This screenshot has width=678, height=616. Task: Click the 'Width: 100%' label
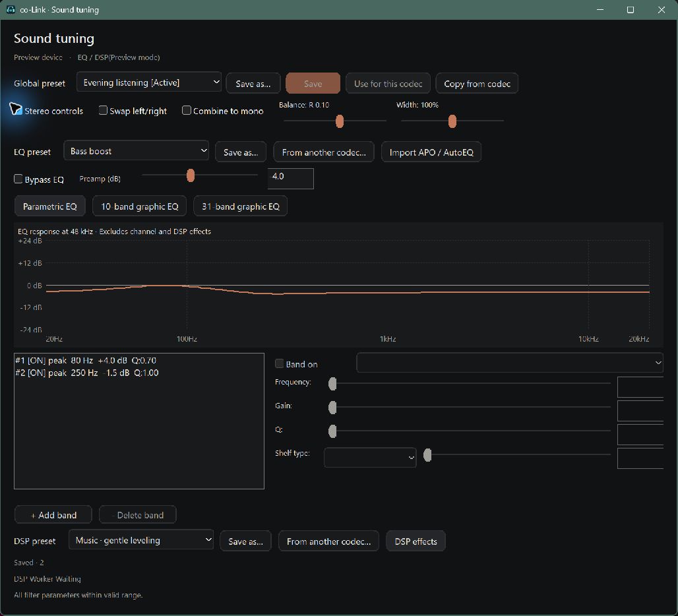point(417,105)
